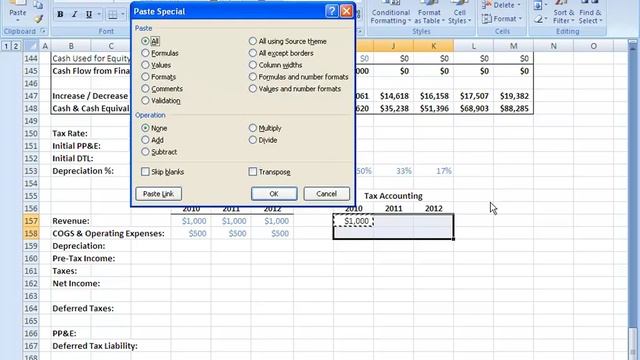Image resolution: width=640 pixels, height=360 pixels.
Task: Open Conditional Formatting dropdown
Action: click(390, 17)
